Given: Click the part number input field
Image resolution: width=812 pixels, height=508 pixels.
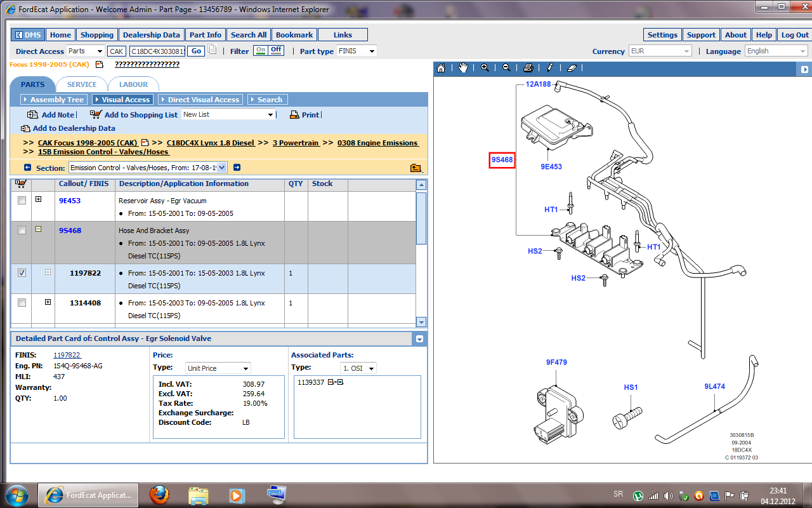Looking at the screenshot, I should tap(157, 51).
